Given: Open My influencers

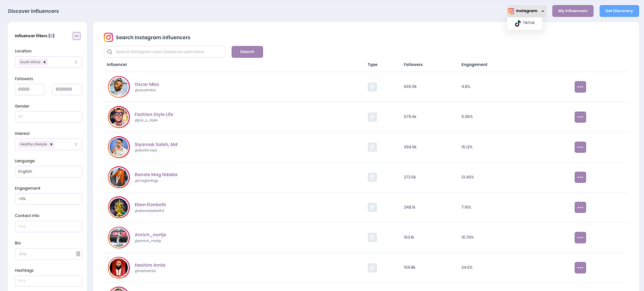Looking at the screenshot, I should pyautogui.click(x=573, y=11).
